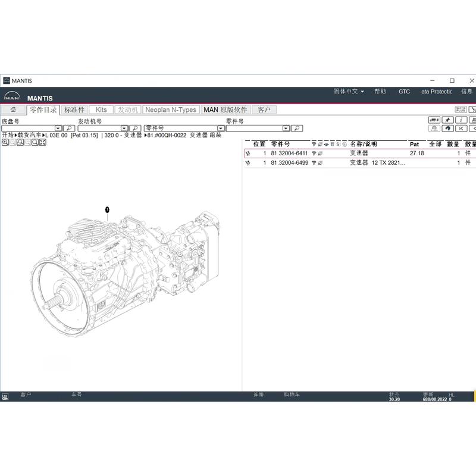The image size is (476, 476).
Task: Expand the 底盘号 chassis number dropdown
Action: tap(58, 129)
